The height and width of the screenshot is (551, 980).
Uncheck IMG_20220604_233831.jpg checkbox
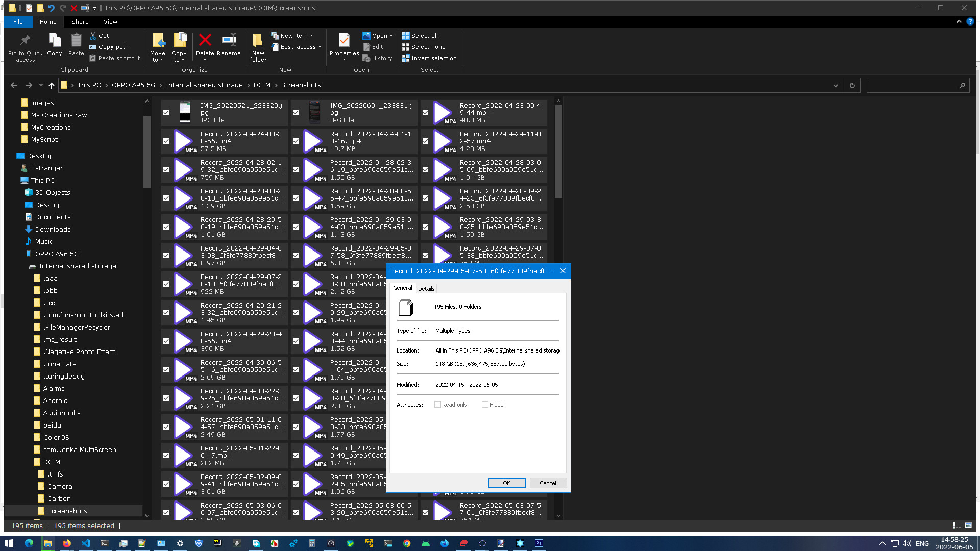296,113
